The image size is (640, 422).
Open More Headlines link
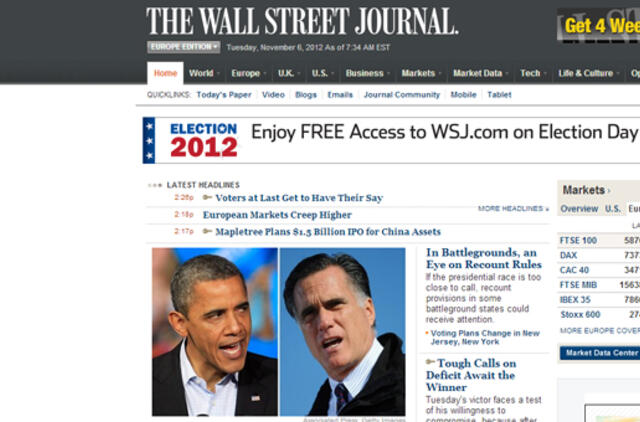click(x=513, y=209)
